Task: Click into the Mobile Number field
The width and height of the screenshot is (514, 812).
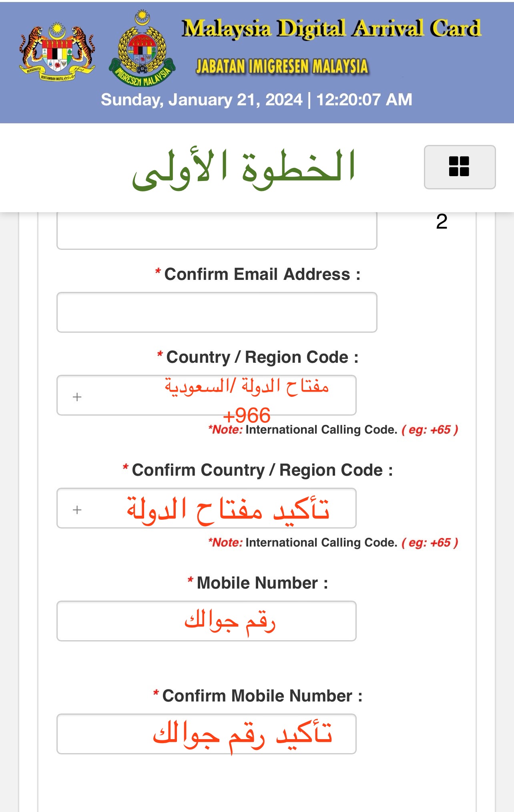Action: point(206,621)
